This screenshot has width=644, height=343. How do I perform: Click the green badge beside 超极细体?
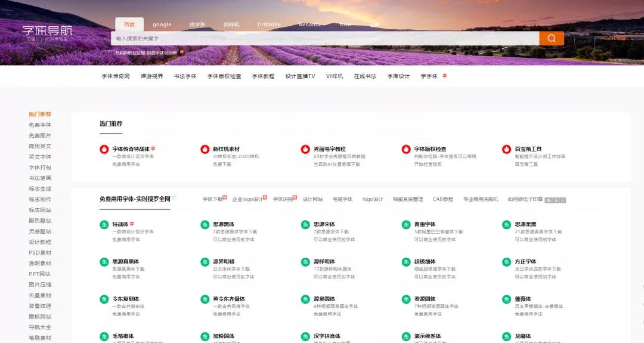406,262
